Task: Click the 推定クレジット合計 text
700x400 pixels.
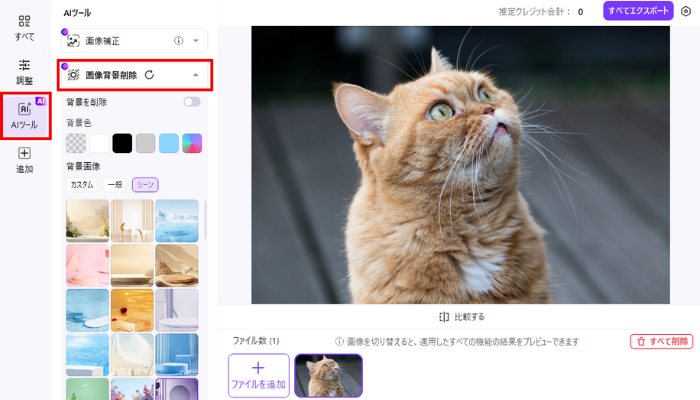Action: pyautogui.click(x=535, y=12)
